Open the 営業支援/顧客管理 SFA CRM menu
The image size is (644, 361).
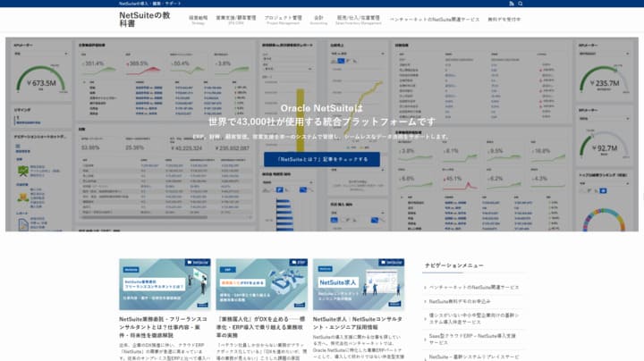point(236,20)
